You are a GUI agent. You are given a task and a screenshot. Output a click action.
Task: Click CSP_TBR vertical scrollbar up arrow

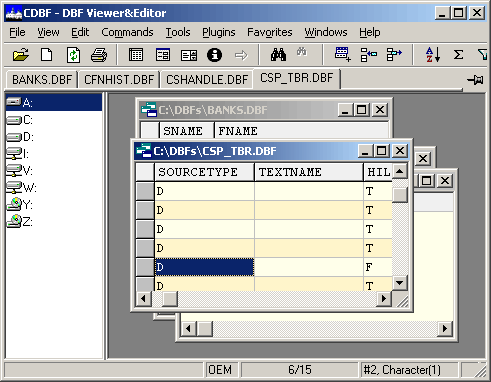pyautogui.click(x=400, y=172)
